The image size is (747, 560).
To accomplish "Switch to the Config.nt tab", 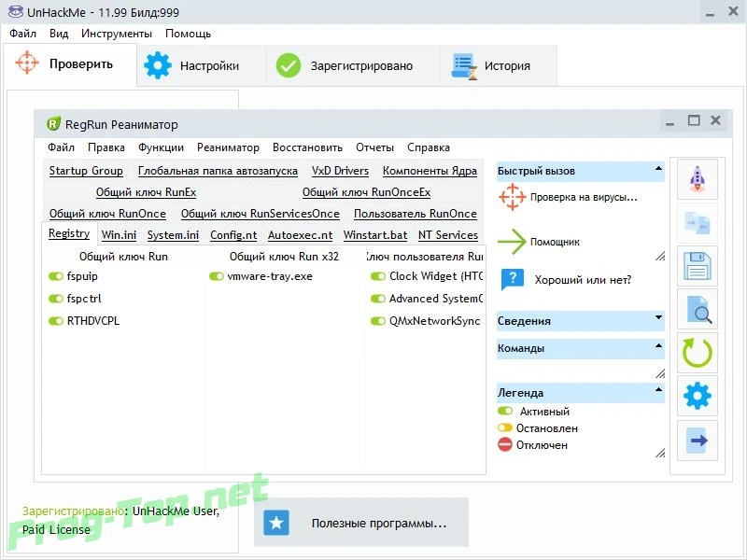I will click(x=233, y=235).
